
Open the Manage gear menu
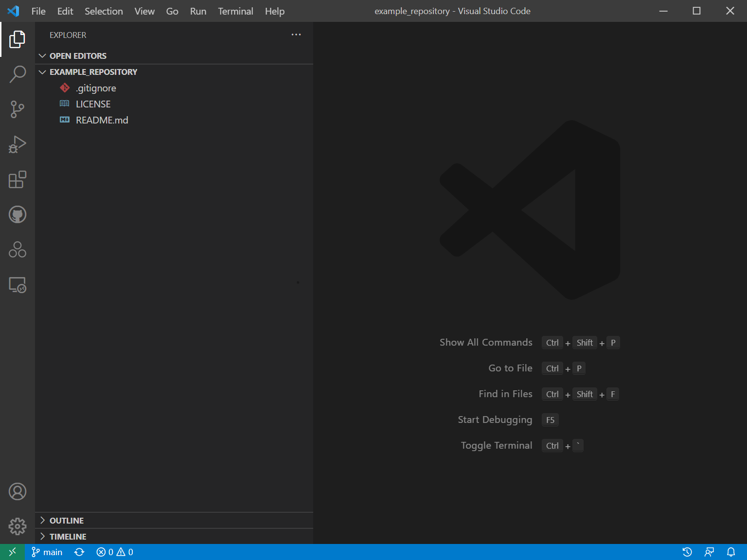point(18,526)
